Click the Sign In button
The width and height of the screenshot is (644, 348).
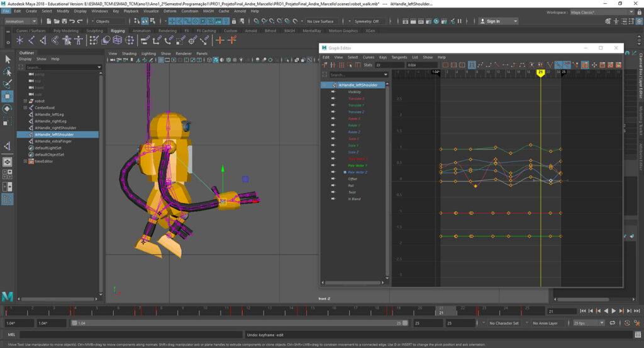click(493, 21)
